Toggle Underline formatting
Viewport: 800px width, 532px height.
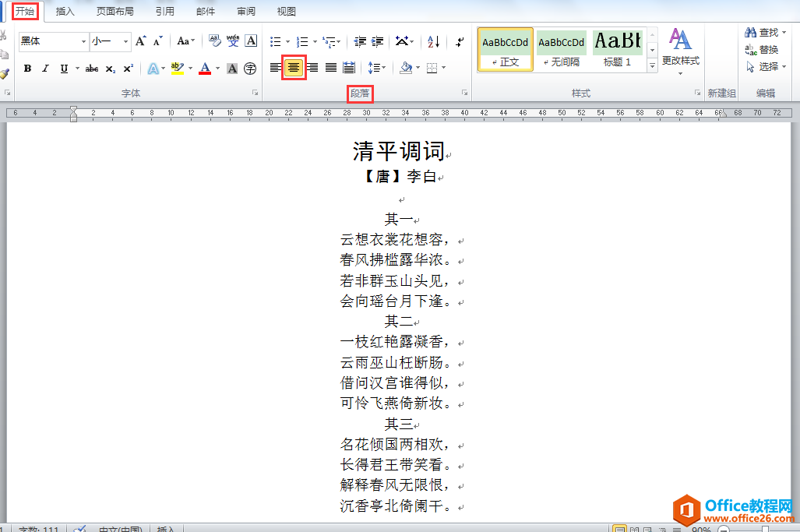(64, 69)
